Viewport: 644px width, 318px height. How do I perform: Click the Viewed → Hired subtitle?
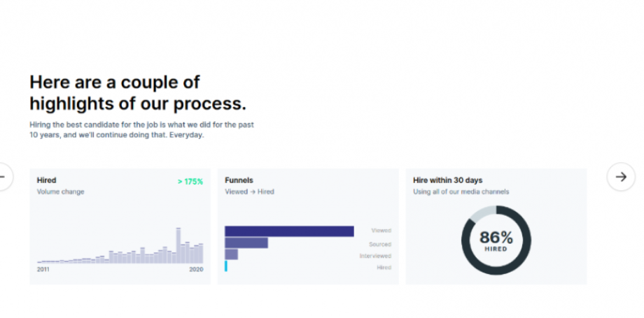click(249, 191)
